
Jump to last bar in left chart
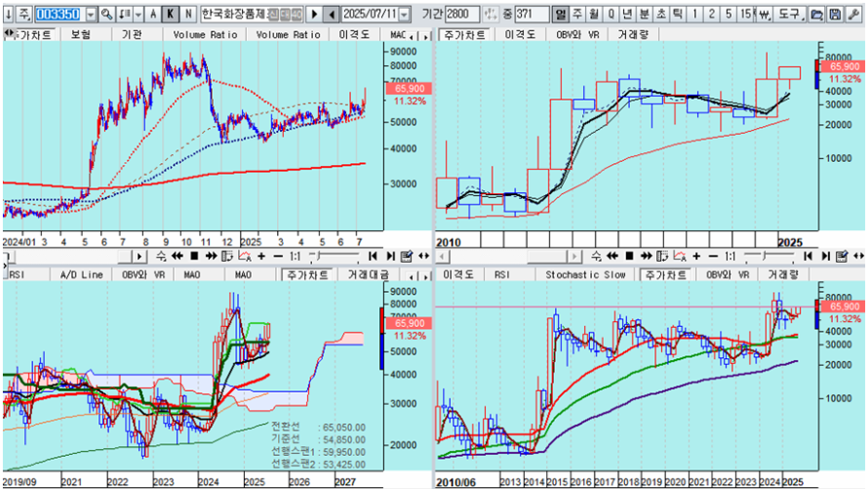pyautogui.click(x=390, y=256)
